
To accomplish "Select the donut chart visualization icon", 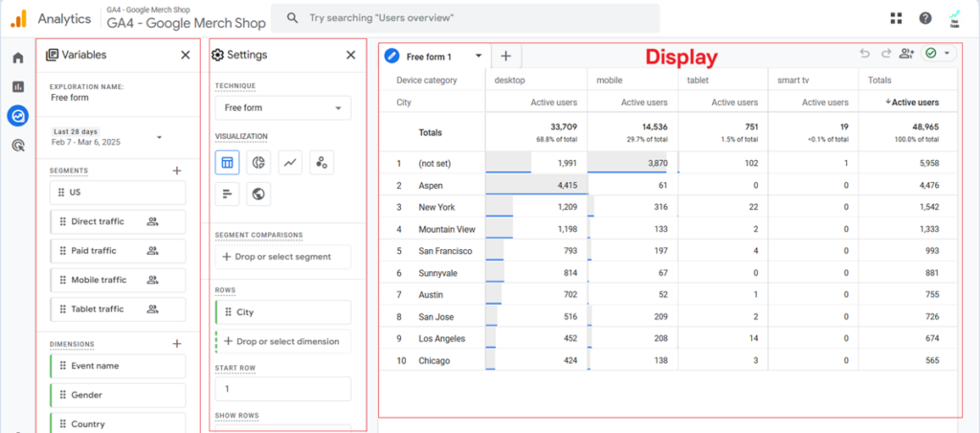I will coord(258,163).
